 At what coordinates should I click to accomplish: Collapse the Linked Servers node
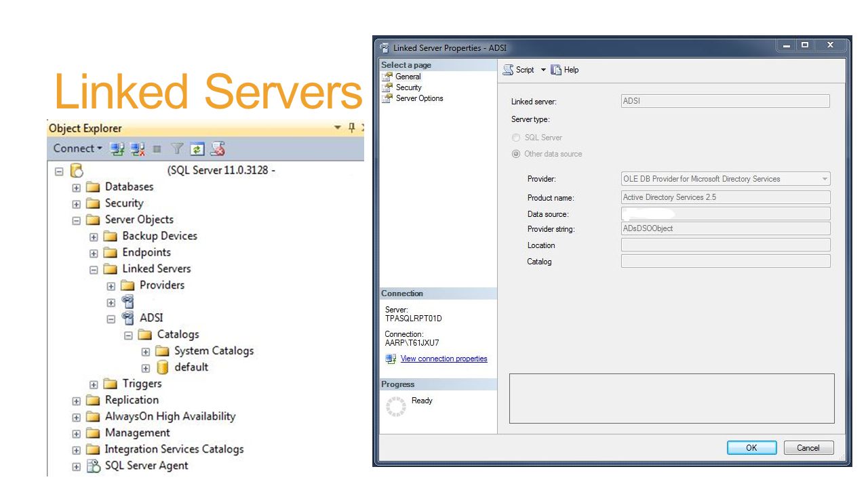click(94, 270)
